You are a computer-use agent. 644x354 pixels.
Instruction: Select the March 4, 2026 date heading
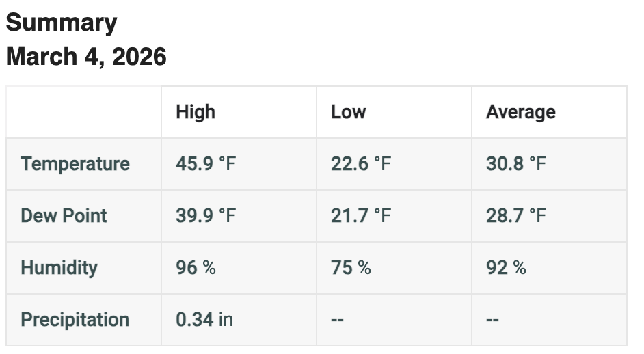[x=86, y=57]
